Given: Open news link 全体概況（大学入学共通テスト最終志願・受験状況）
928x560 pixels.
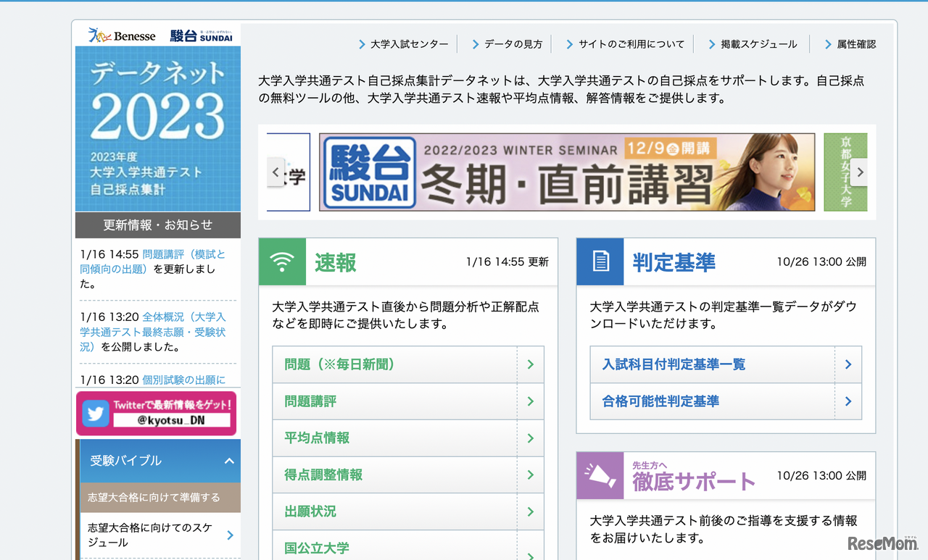Looking at the screenshot, I should pos(153,332).
